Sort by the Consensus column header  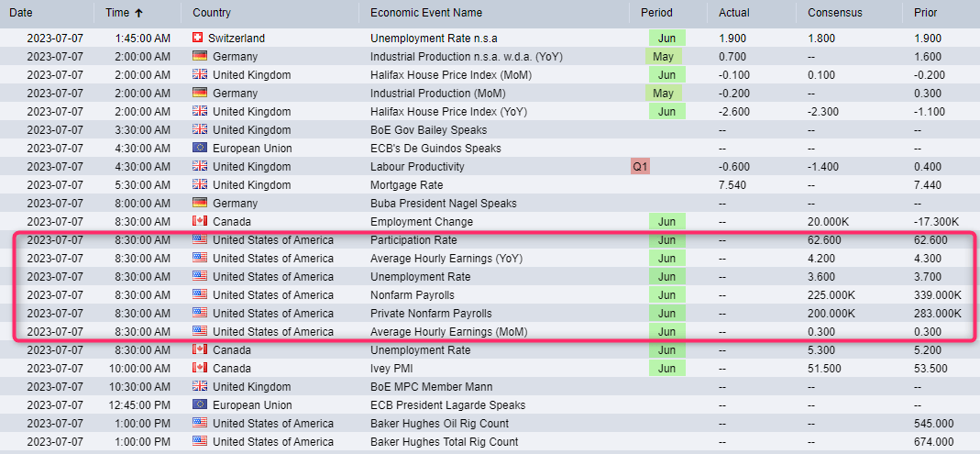(x=834, y=13)
